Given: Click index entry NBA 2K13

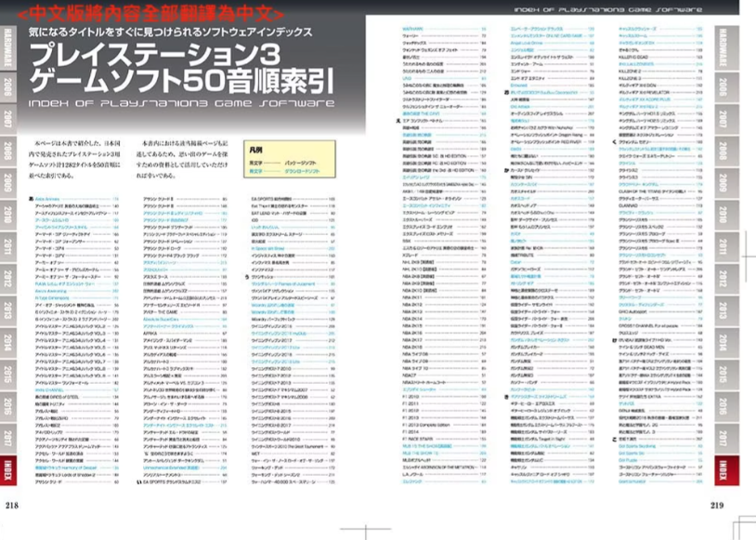Looking at the screenshot, I should 412,311.
